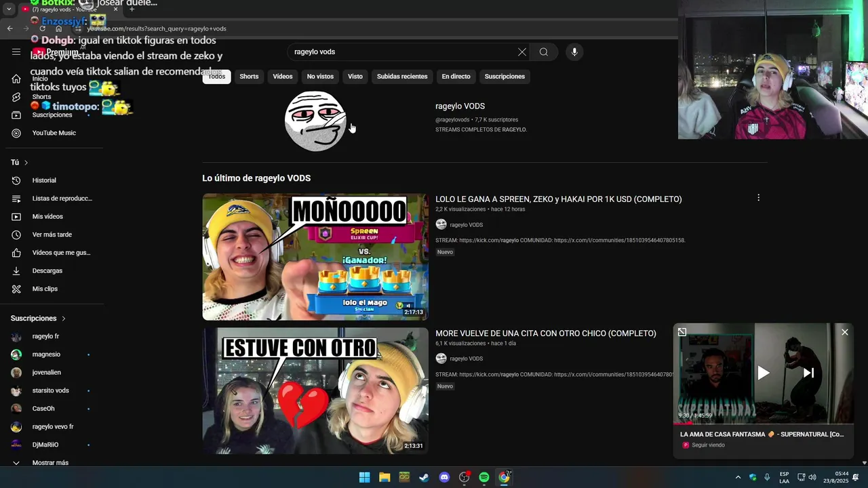Open LOLO LE GANA A SPREEN video title
Image resolution: width=868 pixels, height=488 pixels.
[x=559, y=199]
